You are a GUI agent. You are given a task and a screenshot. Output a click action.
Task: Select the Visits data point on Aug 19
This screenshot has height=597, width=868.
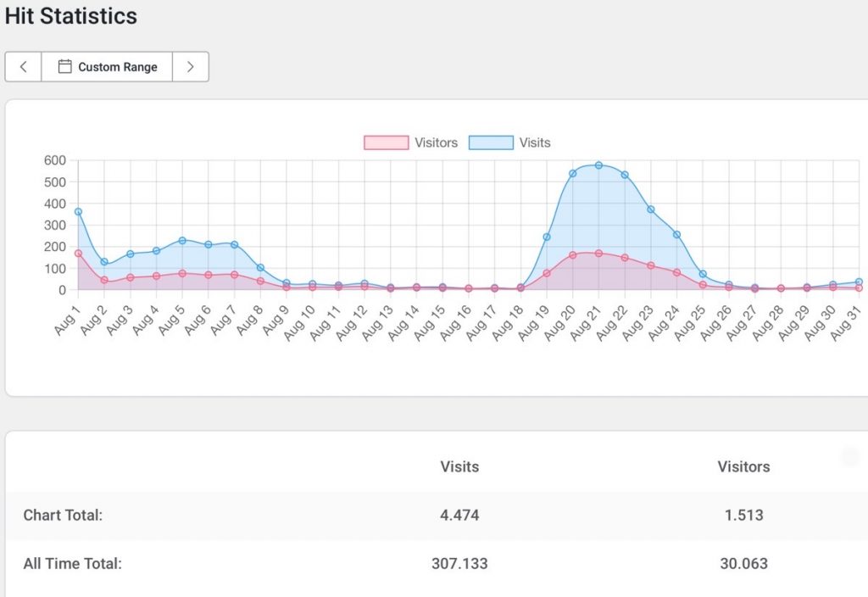coord(547,237)
